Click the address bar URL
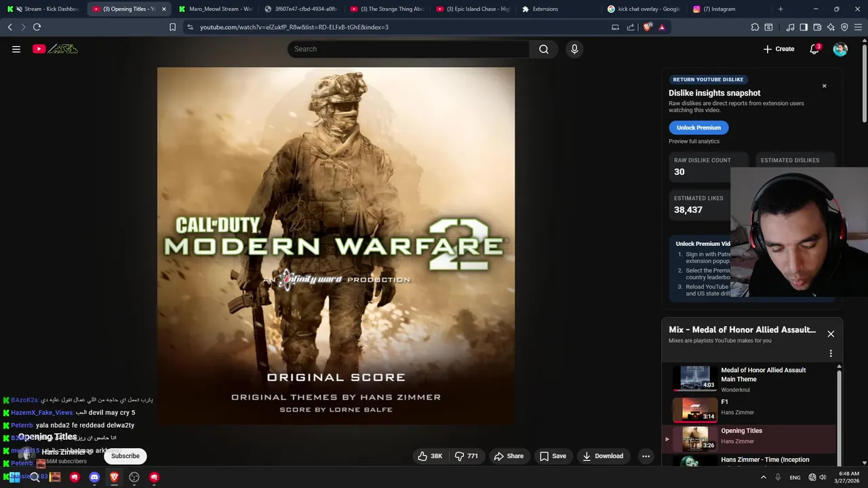 click(x=294, y=27)
